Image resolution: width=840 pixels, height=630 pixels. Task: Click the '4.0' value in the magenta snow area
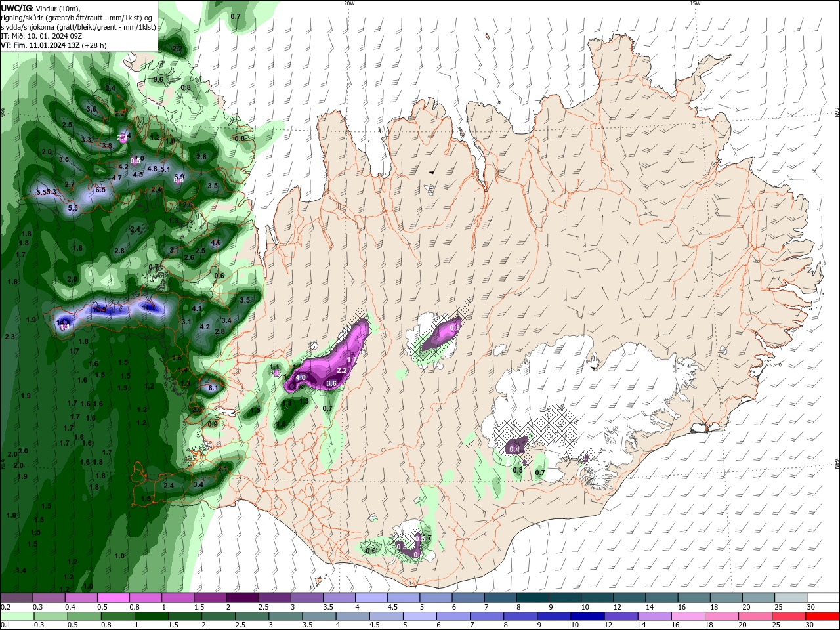[301, 378]
